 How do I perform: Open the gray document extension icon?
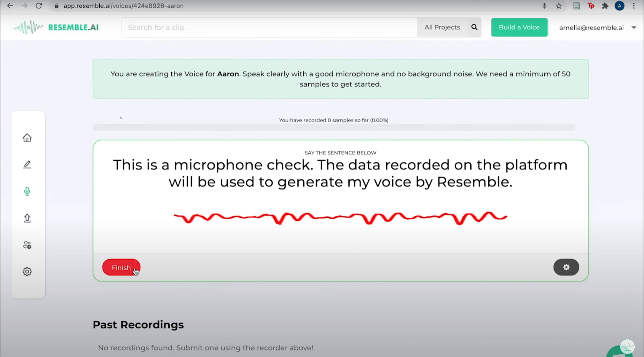tap(577, 6)
